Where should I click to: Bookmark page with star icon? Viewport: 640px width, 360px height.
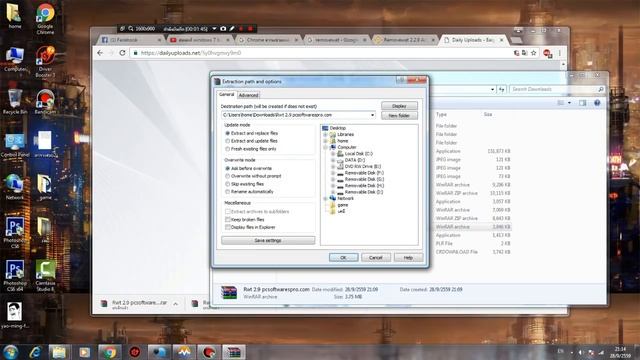[533, 53]
